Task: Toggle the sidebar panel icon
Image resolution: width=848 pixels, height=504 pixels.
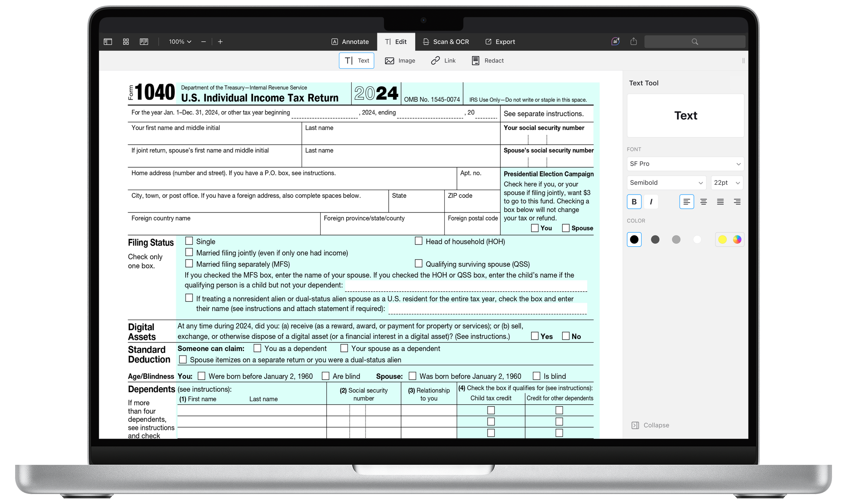Action: click(x=108, y=42)
